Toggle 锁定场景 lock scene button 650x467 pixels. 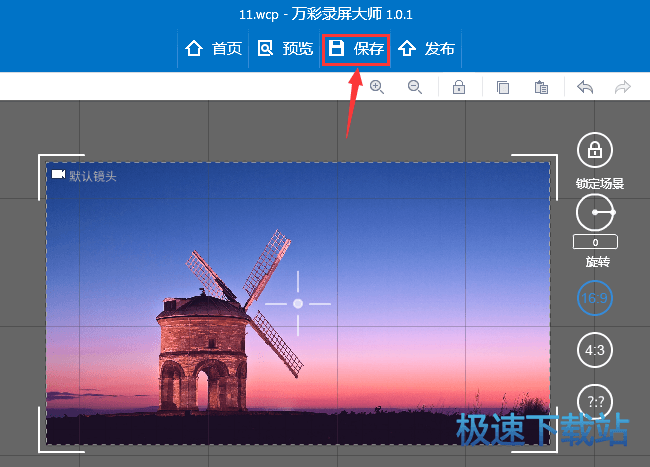[595, 151]
